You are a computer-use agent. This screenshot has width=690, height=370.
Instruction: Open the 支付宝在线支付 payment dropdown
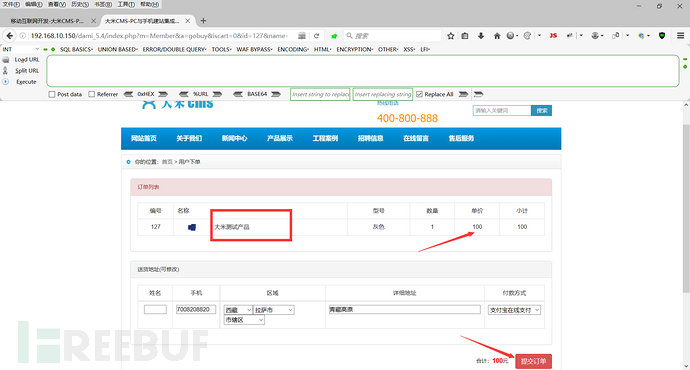[x=514, y=310]
